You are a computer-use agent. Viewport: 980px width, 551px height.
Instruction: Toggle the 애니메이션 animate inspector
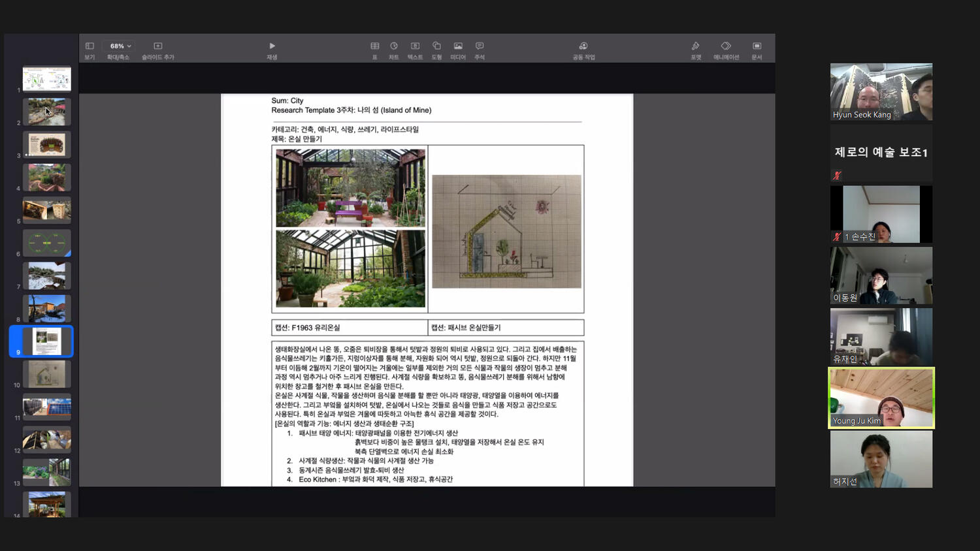726,46
